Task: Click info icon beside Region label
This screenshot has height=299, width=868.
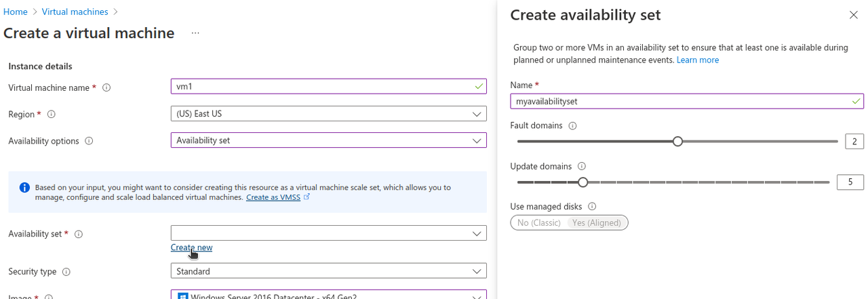Action: 52,115
